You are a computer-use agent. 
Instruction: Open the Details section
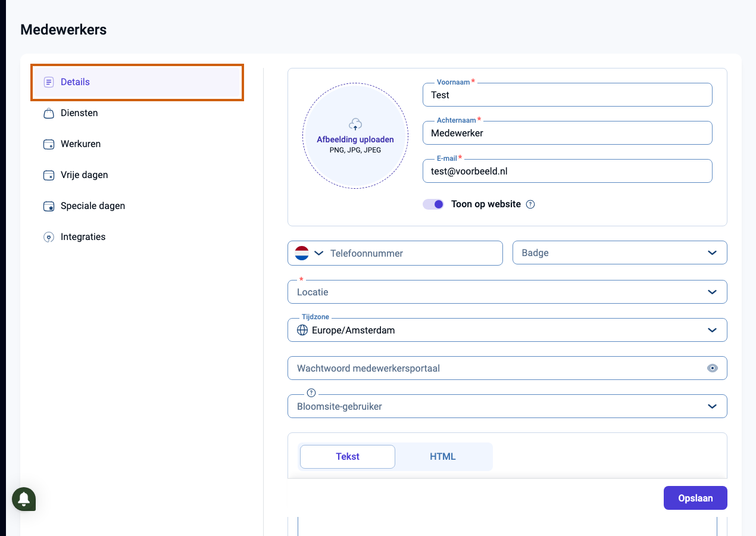pos(137,82)
